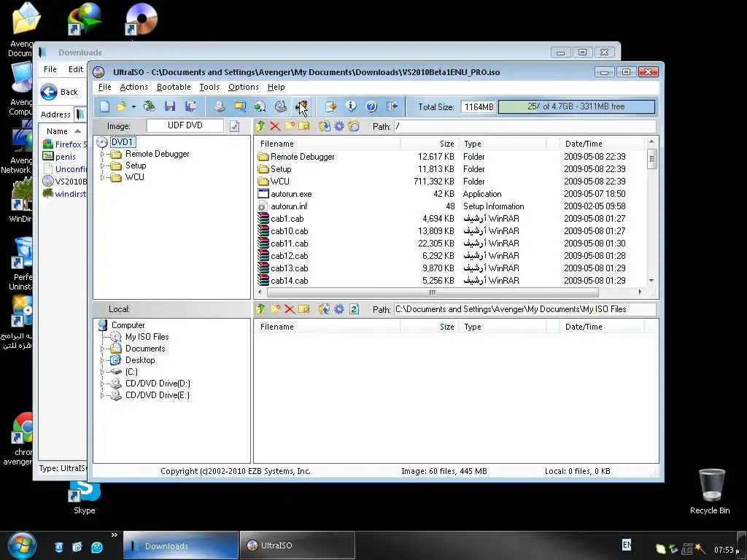Sort image list by Date/Time column header
747x560 pixels.
(602, 144)
